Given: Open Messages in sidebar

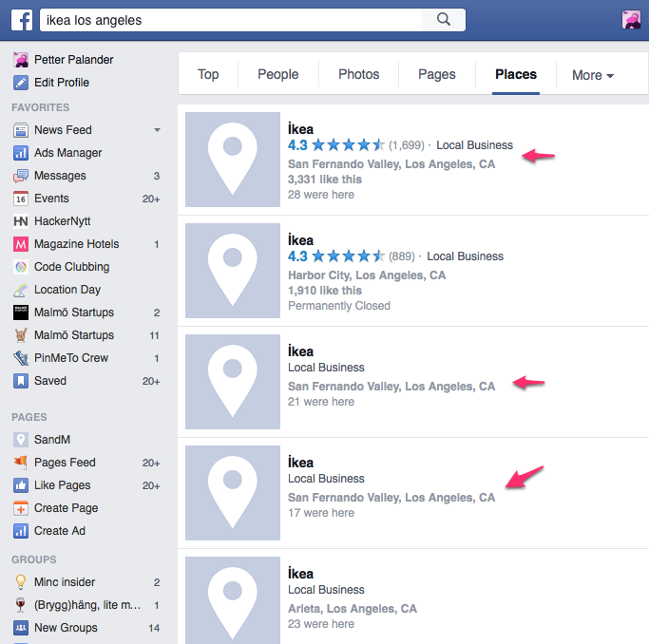Looking at the screenshot, I should [x=60, y=176].
